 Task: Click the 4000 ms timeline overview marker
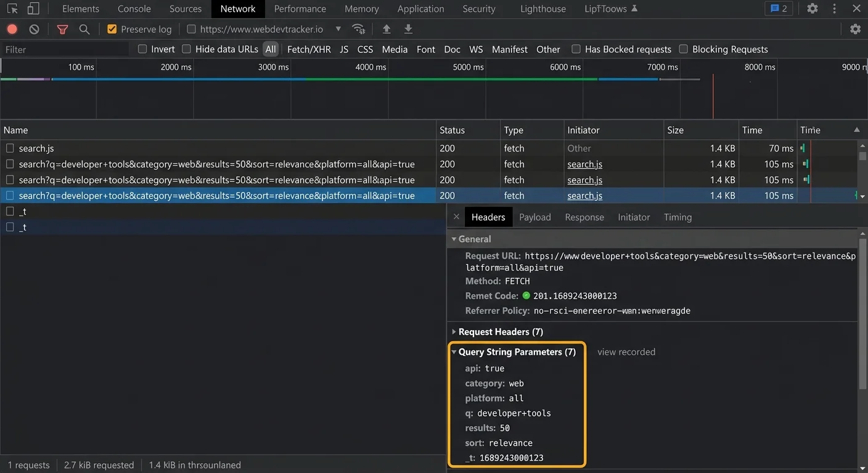pos(371,67)
